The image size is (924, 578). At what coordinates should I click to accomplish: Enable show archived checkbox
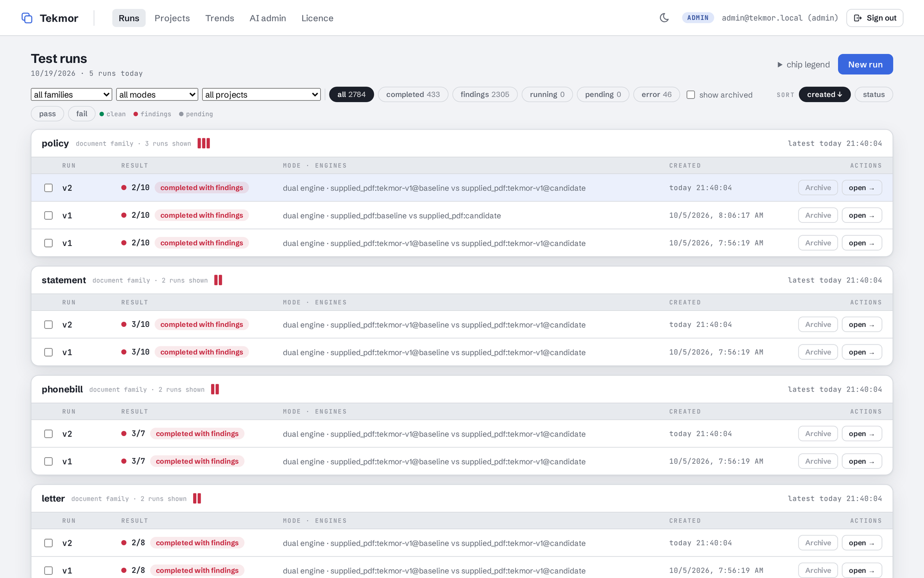(x=691, y=95)
